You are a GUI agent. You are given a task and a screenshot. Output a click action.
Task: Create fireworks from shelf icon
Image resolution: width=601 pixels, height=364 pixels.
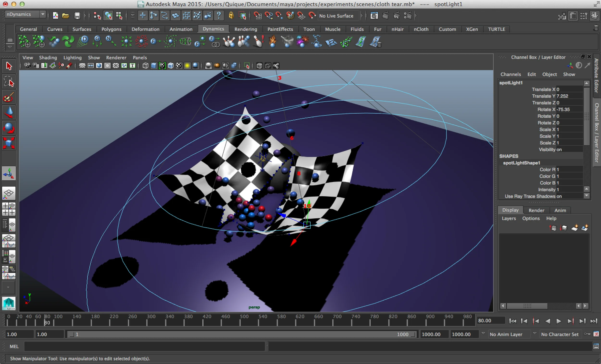point(302,42)
